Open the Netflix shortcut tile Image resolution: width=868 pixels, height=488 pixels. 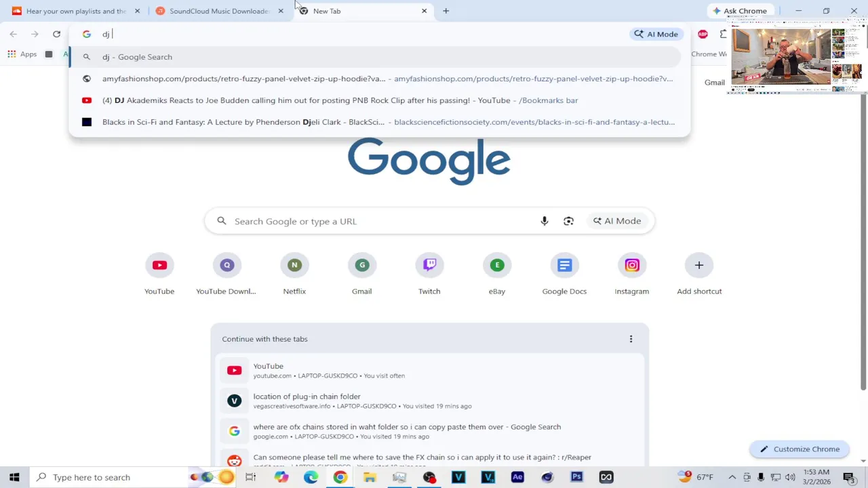pos(294,274)
